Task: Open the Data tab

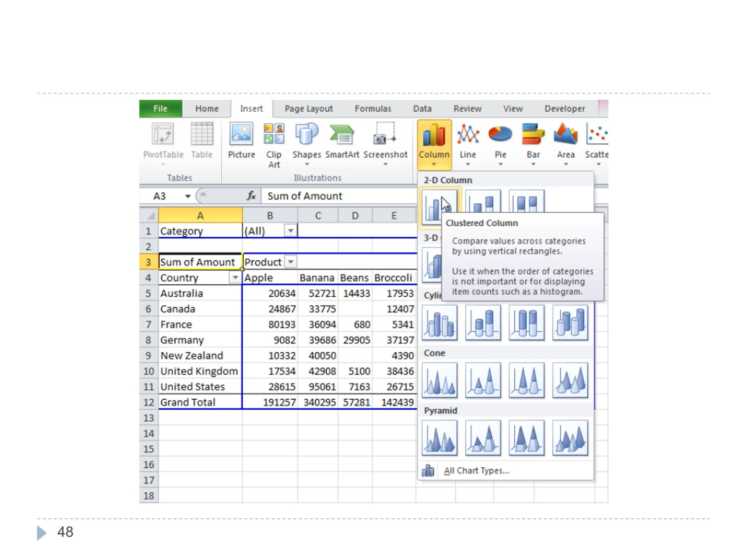Action: 422,109
